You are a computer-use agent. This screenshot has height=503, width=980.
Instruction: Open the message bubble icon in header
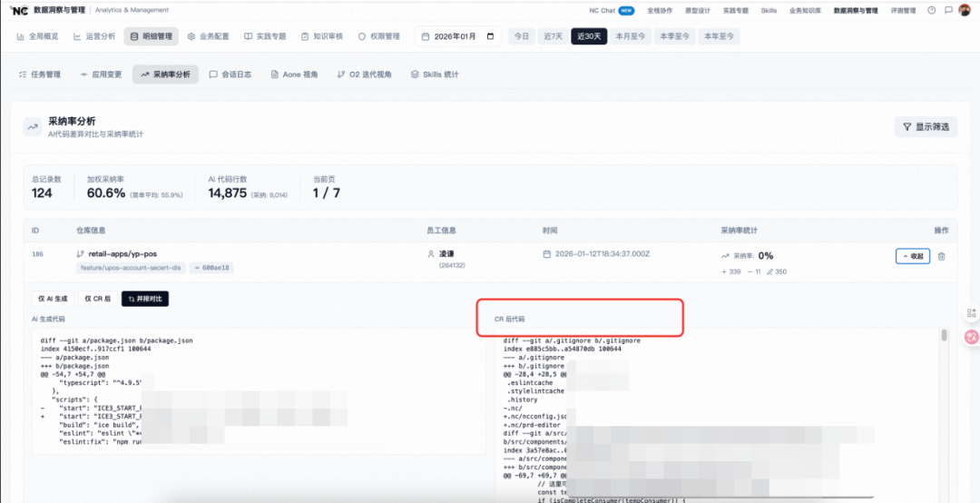click(948, 11)
